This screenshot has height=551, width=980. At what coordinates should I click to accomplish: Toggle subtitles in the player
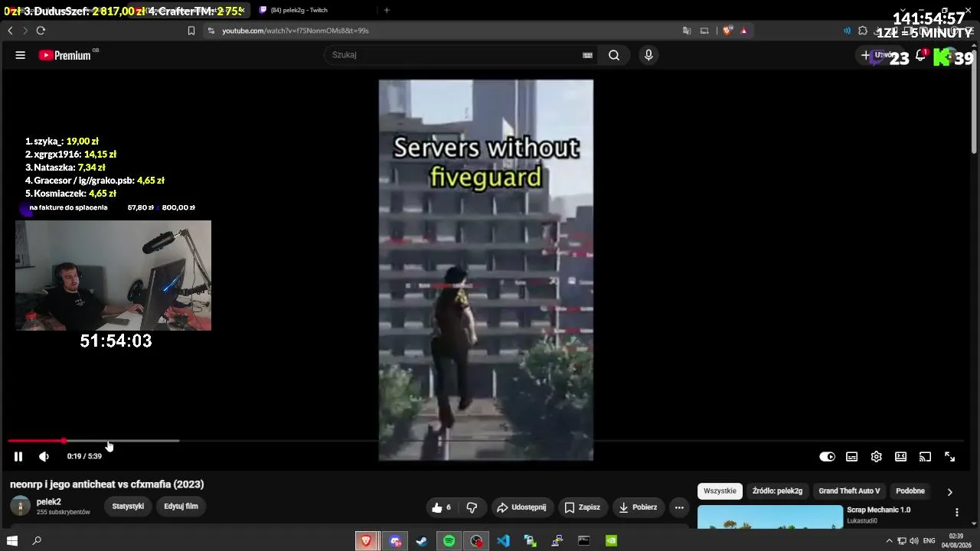tap(851, 456)
